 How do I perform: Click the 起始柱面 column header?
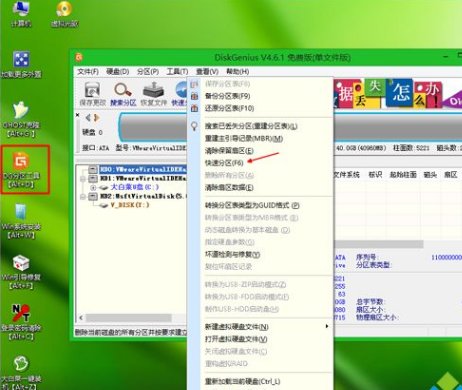(x=403, y=175)
